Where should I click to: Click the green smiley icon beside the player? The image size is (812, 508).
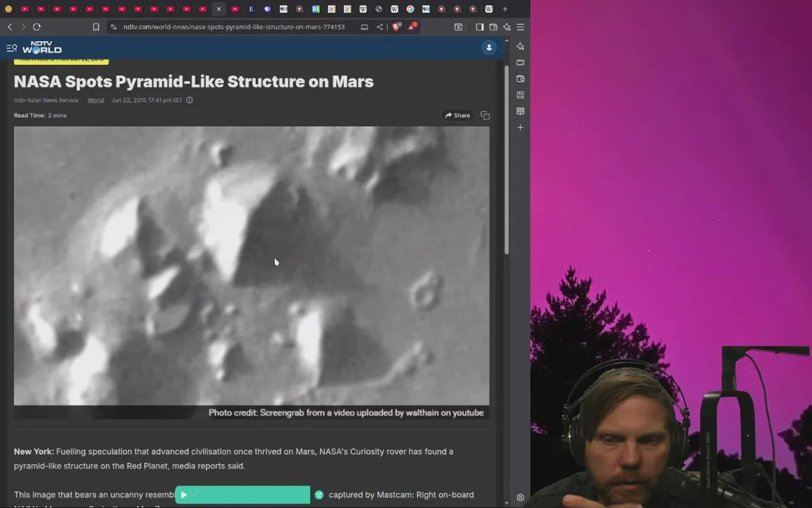click(319, 495)
